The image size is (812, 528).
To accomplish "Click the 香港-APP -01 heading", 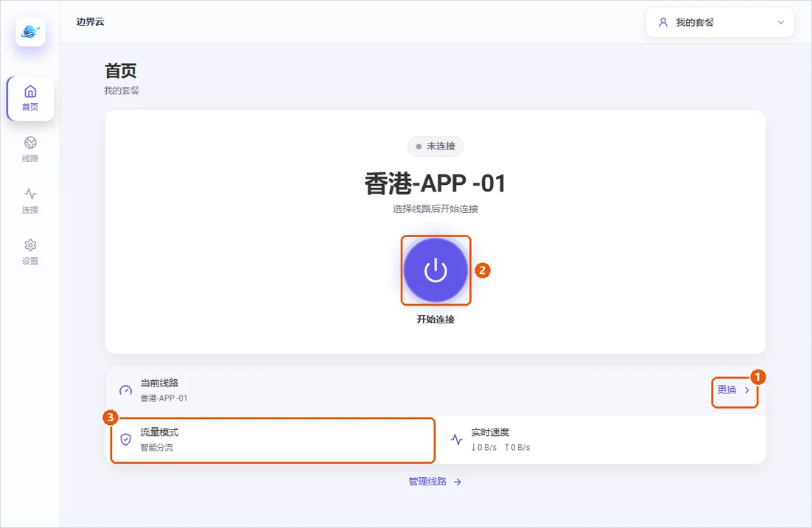I will pyautogui.click(x=435, y=184).
